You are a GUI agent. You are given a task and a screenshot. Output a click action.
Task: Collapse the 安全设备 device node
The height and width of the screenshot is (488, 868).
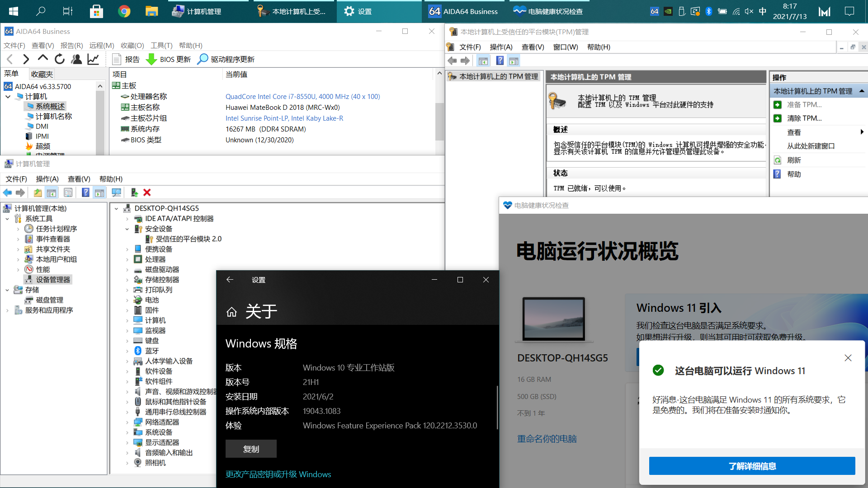point(127,229)
